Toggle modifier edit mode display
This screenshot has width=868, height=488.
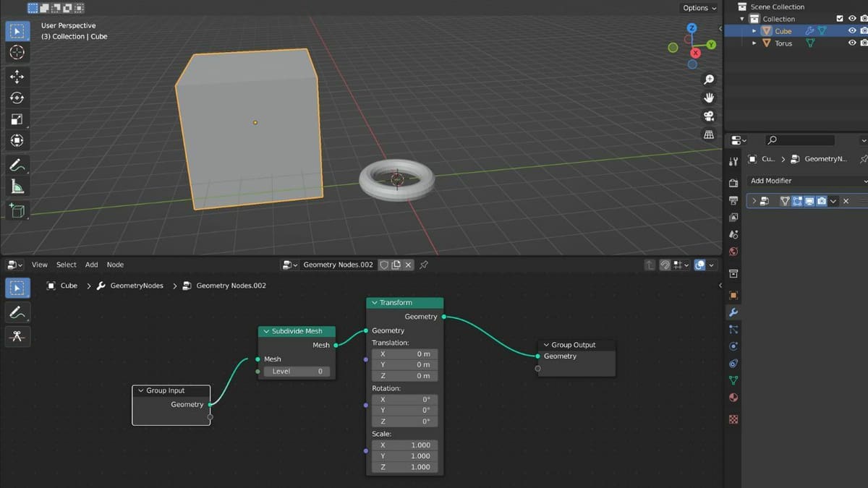pos(798,201)
